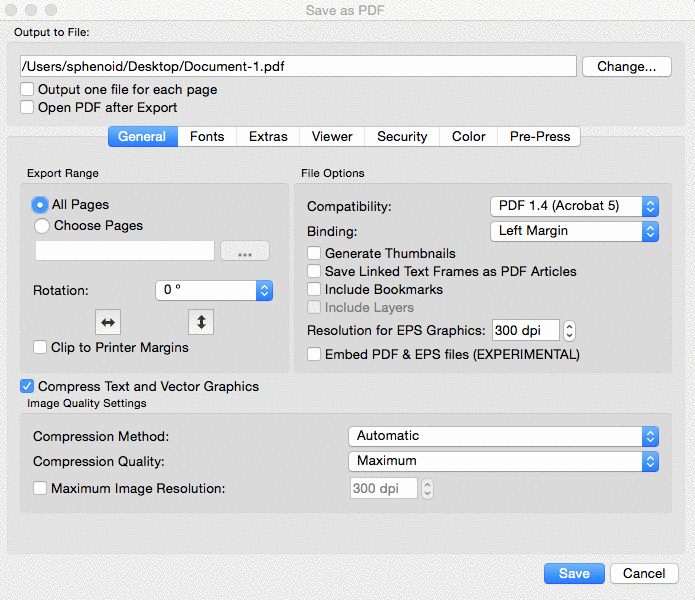Select the Choose Pages radio button
Image resolution: width=695 pixels, height=600 pixels.
(41, 226)
